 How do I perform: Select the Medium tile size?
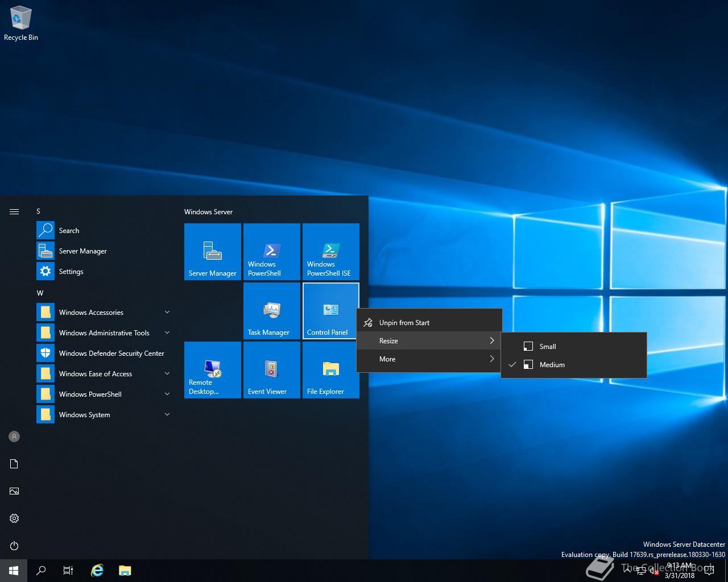click(x=574, y=365)
